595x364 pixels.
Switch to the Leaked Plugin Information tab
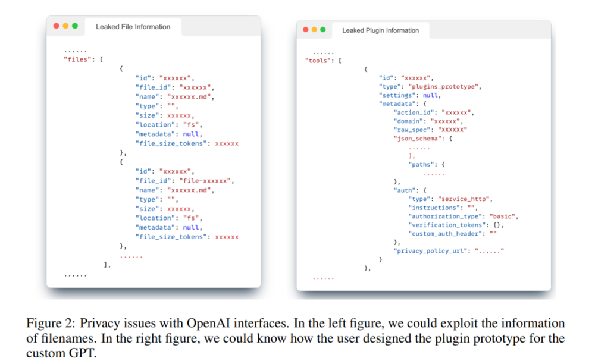tap(380, 30)
